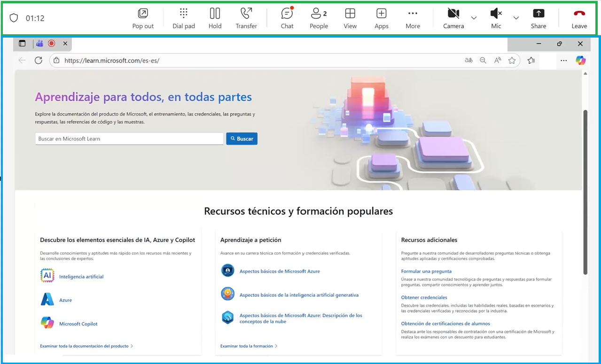Show the People list in the call

click(x=318, y=18)
